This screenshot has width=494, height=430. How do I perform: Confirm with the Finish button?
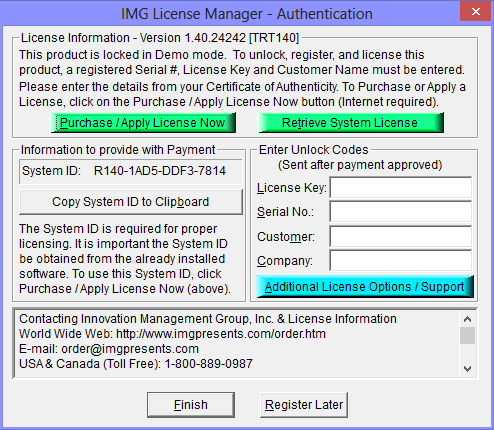191,405
